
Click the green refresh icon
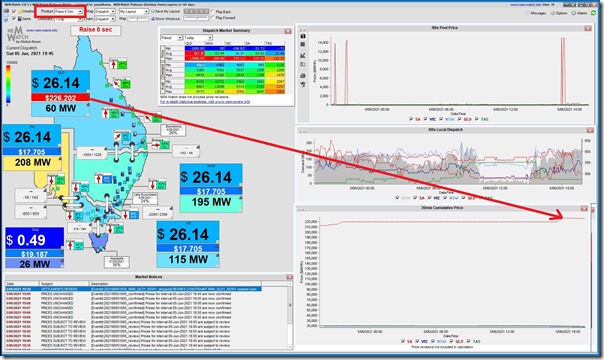[x=594, y=13]
